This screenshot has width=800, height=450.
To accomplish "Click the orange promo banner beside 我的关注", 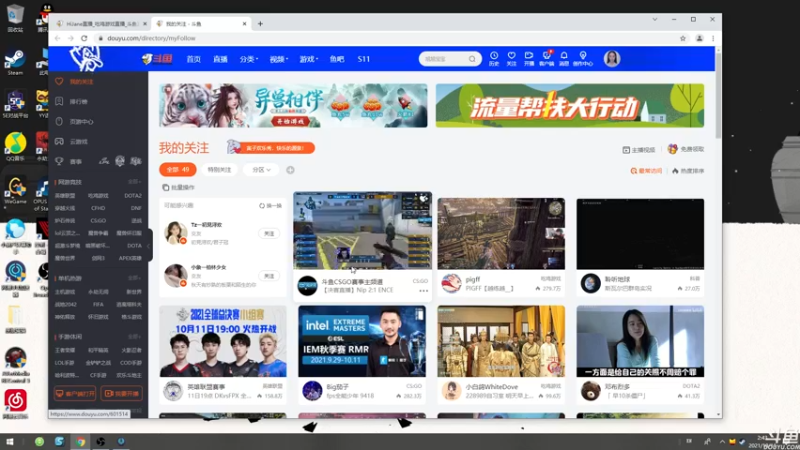I will click(271, 148).
